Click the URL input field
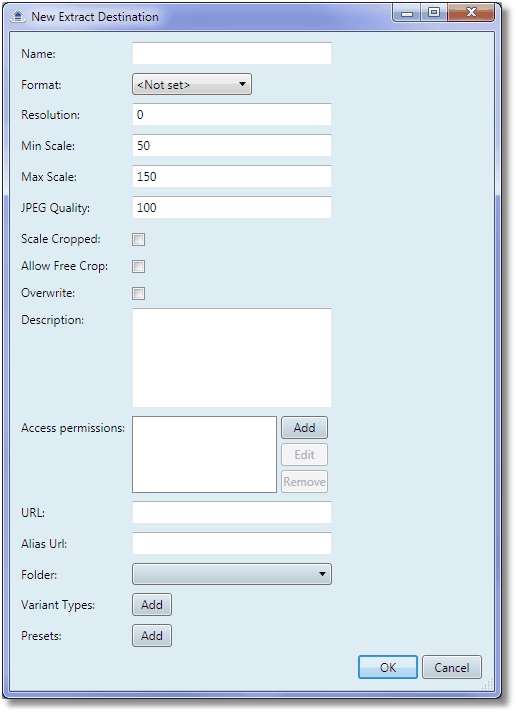Viewport: 516px width, 713px height. (x=232, y=512)
